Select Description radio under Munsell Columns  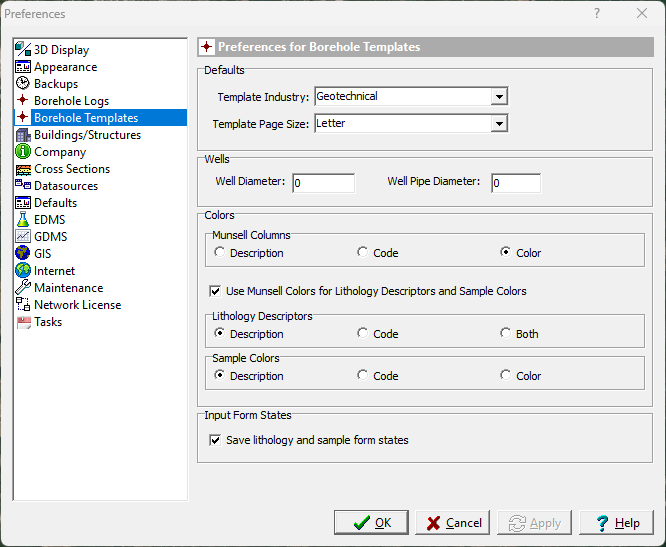click(x=220, y=253)
